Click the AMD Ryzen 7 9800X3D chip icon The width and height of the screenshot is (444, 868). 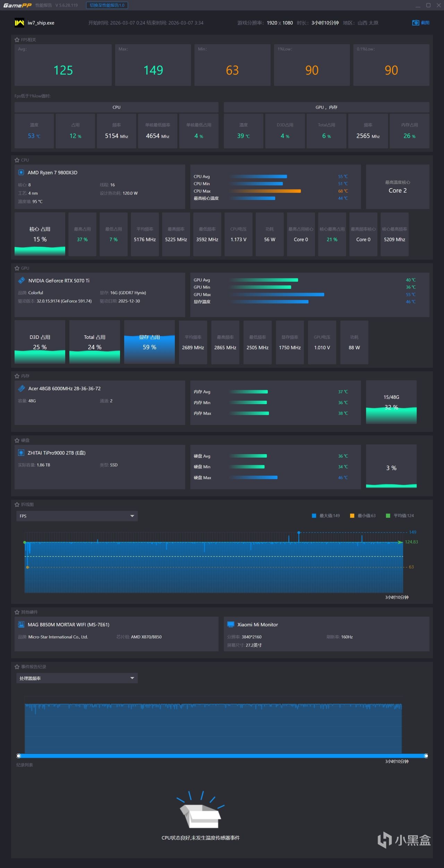click(x=21, y=173)
